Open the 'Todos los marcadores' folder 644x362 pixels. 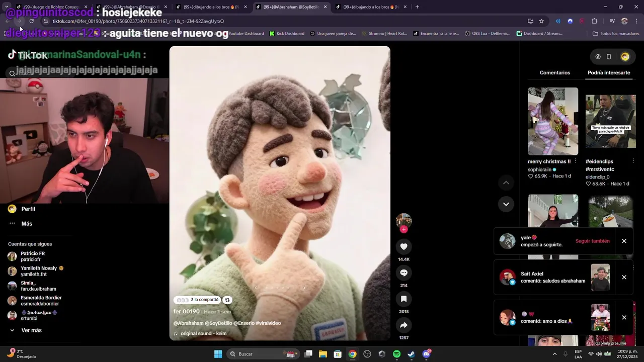tap(616, 34)
